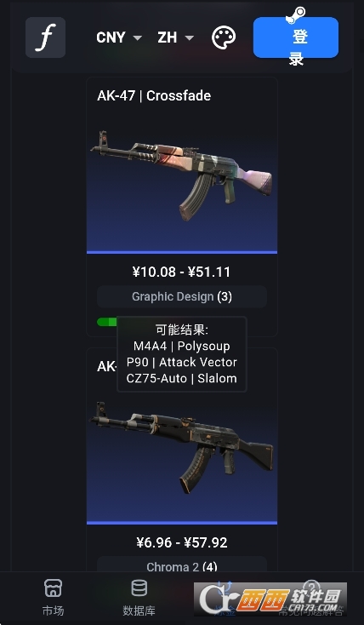Image resolution: width=364 pixels, height=625 pixels.
Task: Select the AK-47 Crossfade weapon image
Action: [182, 176]
